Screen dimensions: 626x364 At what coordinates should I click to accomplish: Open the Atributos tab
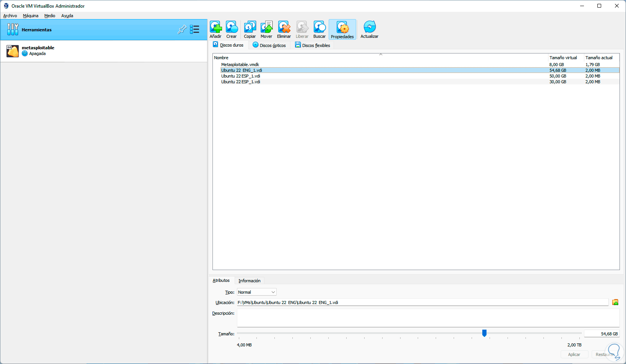(x=221, y=280)
